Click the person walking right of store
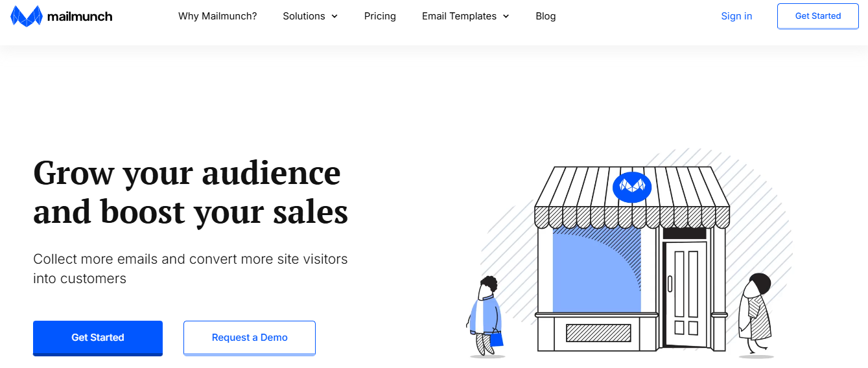The height and width of the screenshot is (368, 868). [755, 314]
